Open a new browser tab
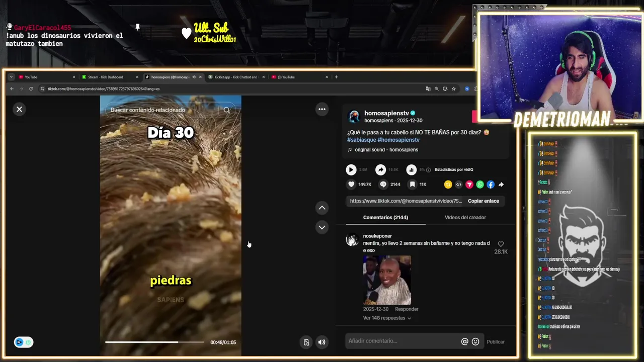 click(336, 77)
